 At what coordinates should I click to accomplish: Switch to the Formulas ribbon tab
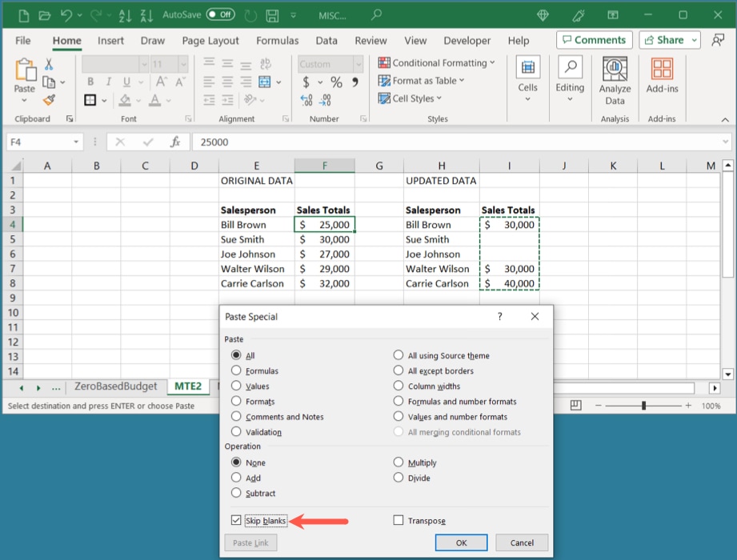click(277, 41)
